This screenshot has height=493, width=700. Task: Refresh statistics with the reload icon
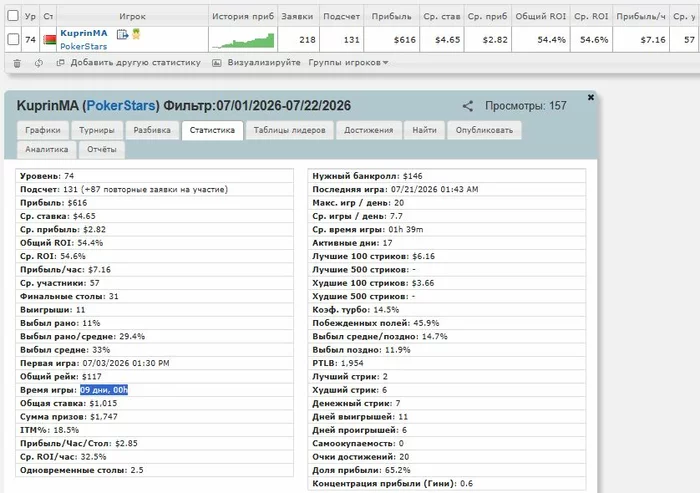pyautogui.click(x=39, y=63)
